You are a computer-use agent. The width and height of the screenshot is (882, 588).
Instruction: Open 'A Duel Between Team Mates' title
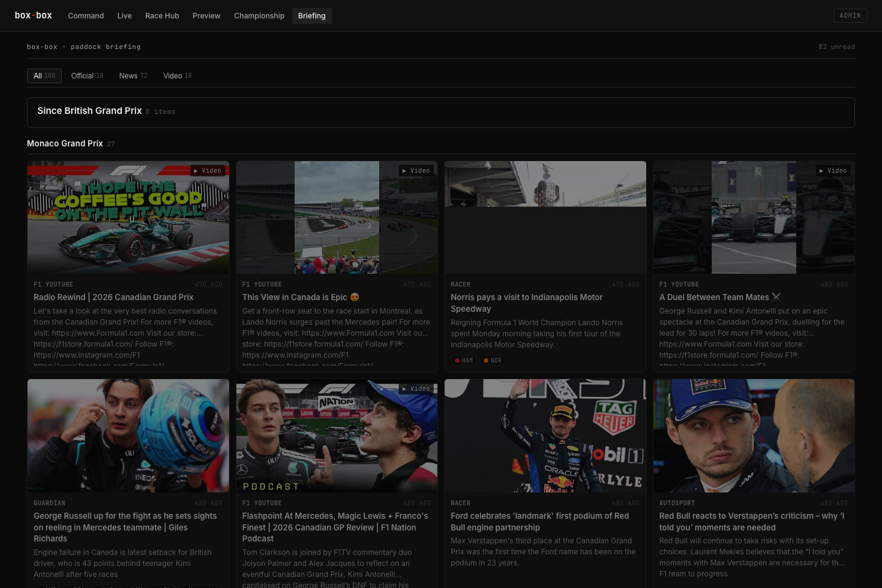coord(720,298)
